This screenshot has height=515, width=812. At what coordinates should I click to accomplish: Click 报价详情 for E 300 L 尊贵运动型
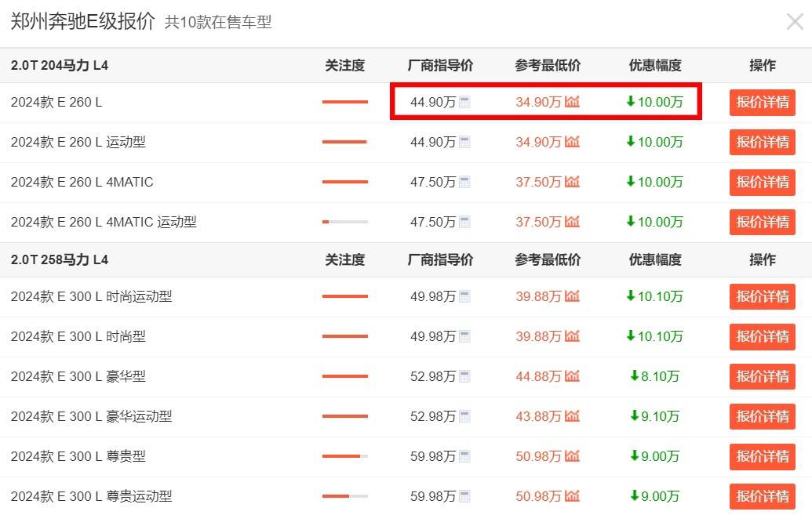[762, 497]
